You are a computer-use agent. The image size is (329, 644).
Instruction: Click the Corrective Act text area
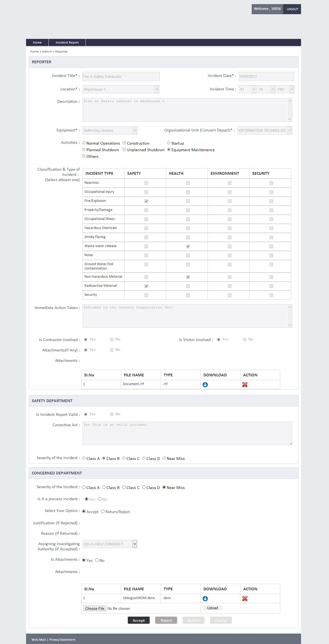coord(187,433)
